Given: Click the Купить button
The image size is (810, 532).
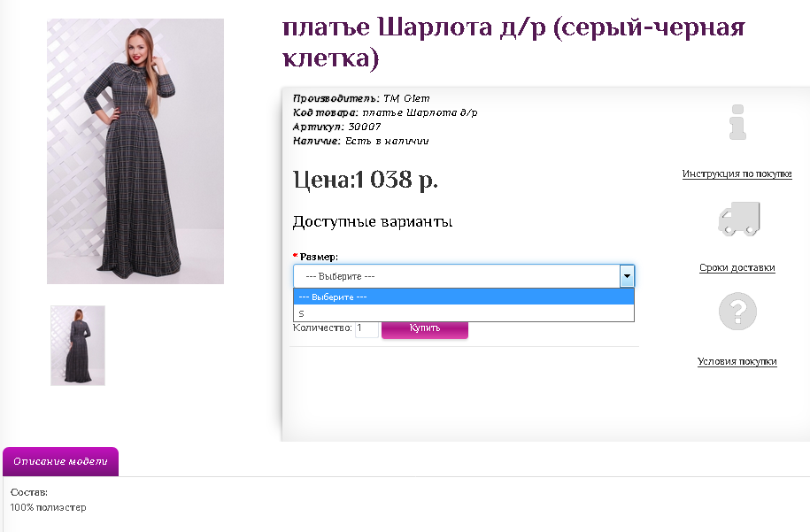Looking at the screenshot, I should [425, 329].
